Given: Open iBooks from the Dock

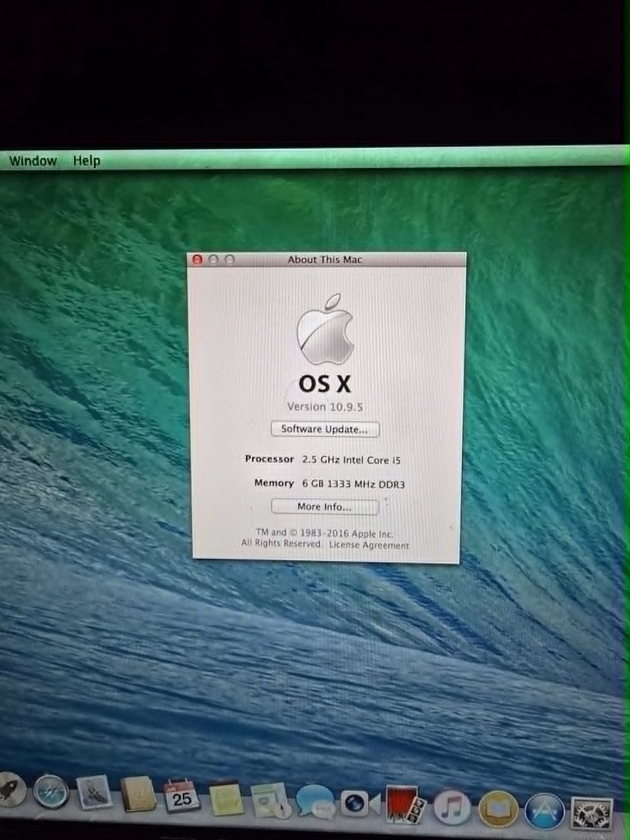Looking at the screenshot, I should coord(498,810).
